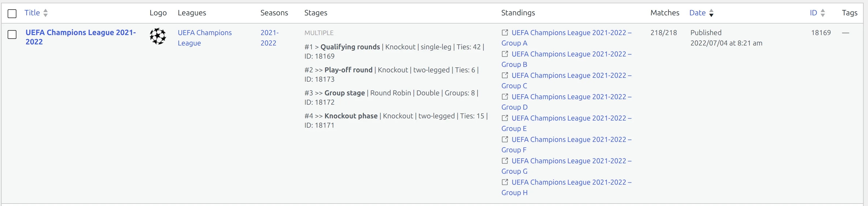Open external link icon for Group H standing
This screenshot has height=206, width=868.
pos(505,182)
